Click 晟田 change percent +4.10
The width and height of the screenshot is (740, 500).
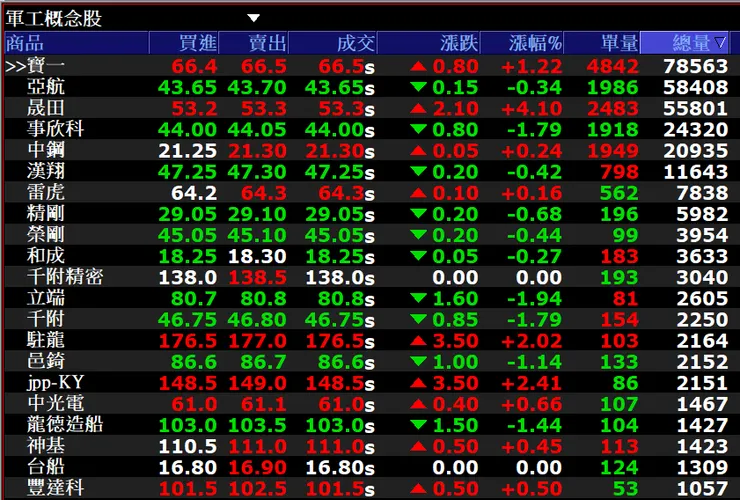[531, 109]
